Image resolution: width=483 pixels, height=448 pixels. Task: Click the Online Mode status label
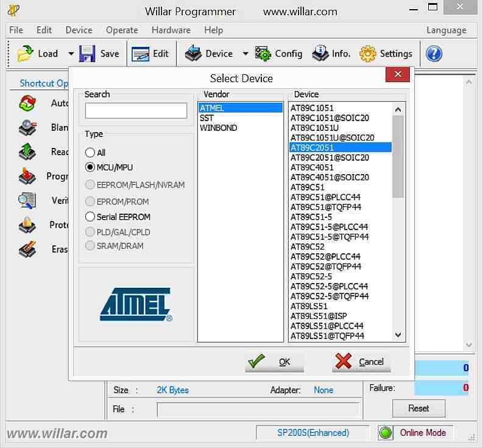click(423, 433)
